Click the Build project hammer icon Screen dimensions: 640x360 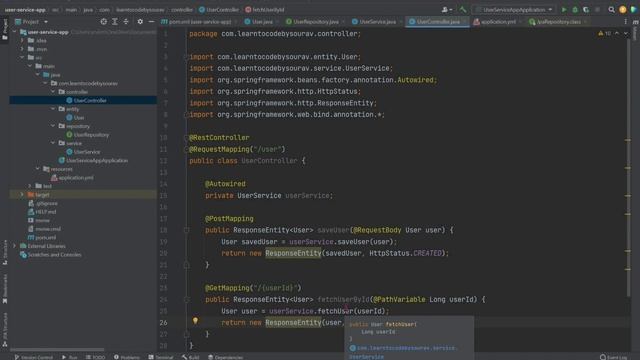click(x=462, y=9)
